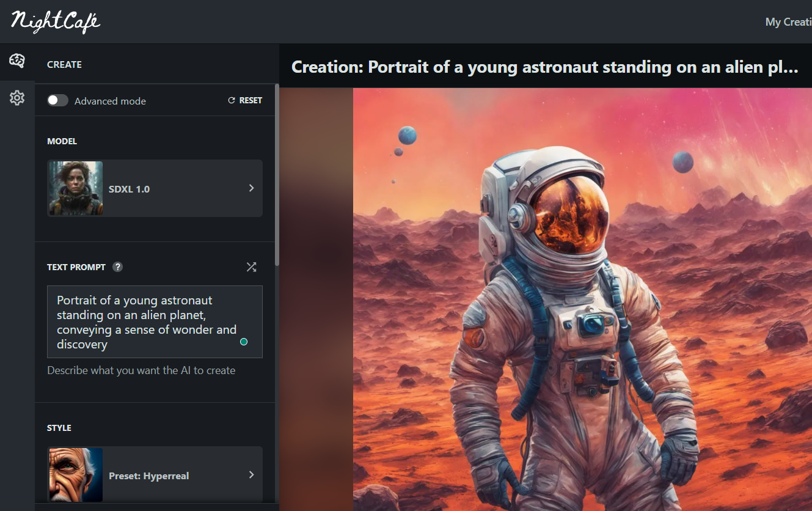This screenshot has height=511, width=812.
Task: Go to My Creations in top navigation
Action: [788, 22]
